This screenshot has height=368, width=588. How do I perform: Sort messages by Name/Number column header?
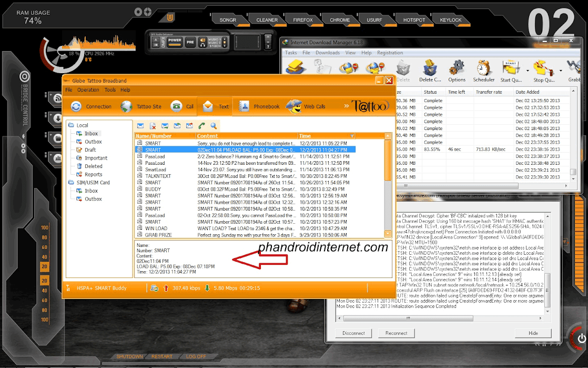click(x=165, y=136)
